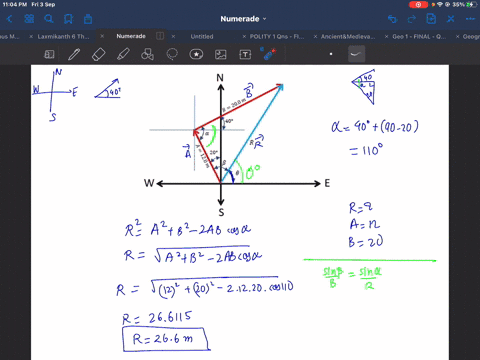Select the highlighted stroke style button
Viewport: 480px width, 360px height.
(x=356, y=54)
